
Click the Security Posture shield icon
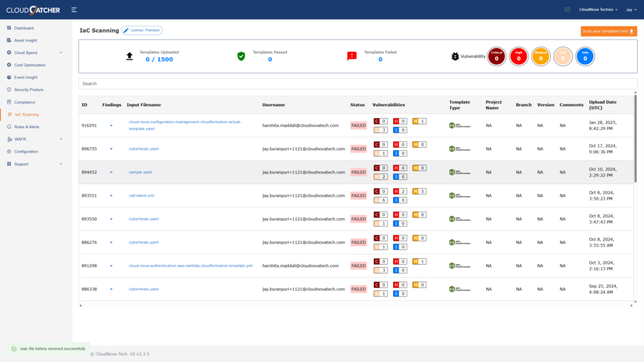9,89
